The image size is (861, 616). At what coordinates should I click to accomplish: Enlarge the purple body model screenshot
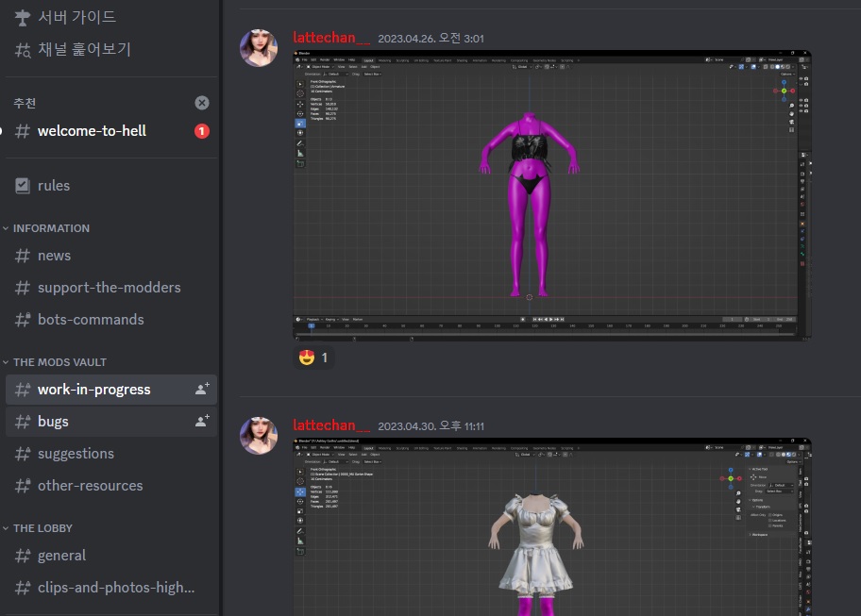click(x=552, y=195)
